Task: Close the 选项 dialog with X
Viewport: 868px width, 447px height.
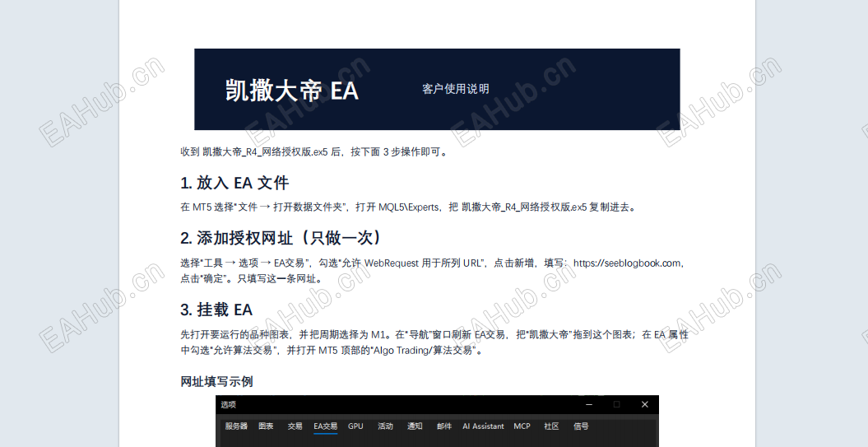Action: point(644,404)
